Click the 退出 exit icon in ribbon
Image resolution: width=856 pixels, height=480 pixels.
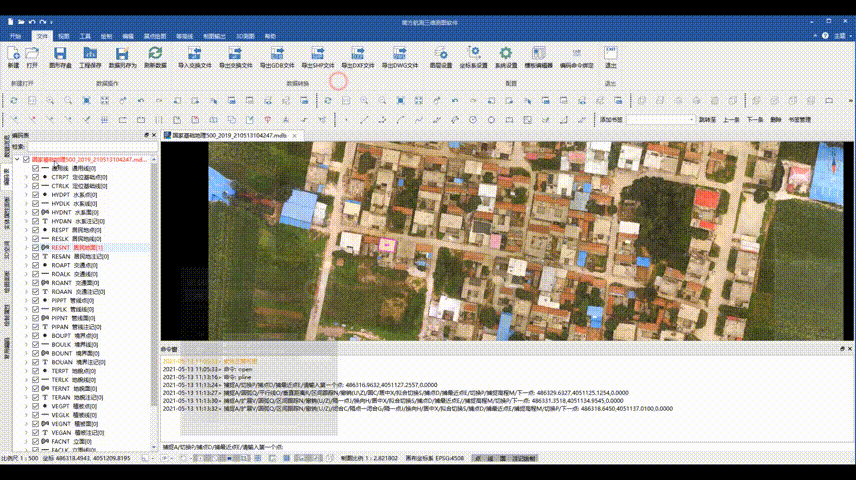tap(610, 54)
